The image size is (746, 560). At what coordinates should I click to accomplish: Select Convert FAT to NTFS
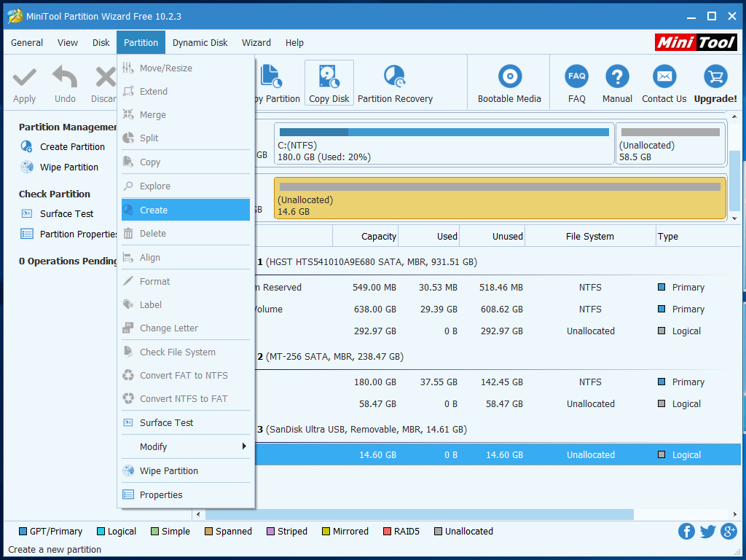[x=186, y=376]
